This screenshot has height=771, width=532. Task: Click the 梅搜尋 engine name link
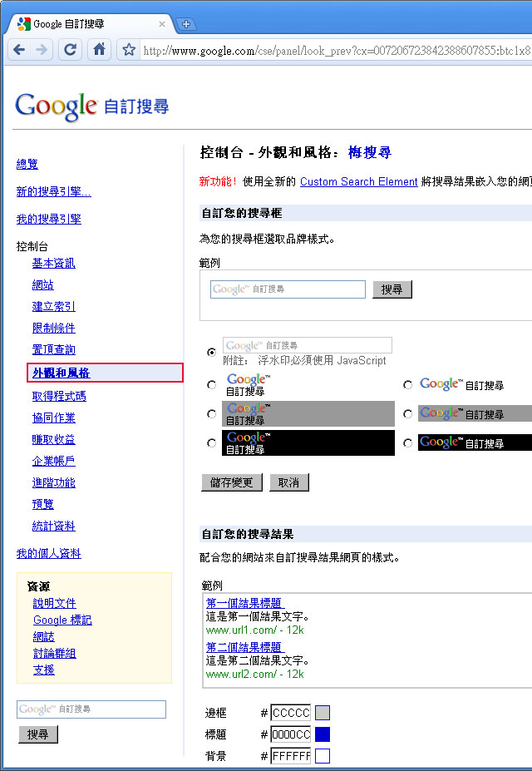coord(369,152)
